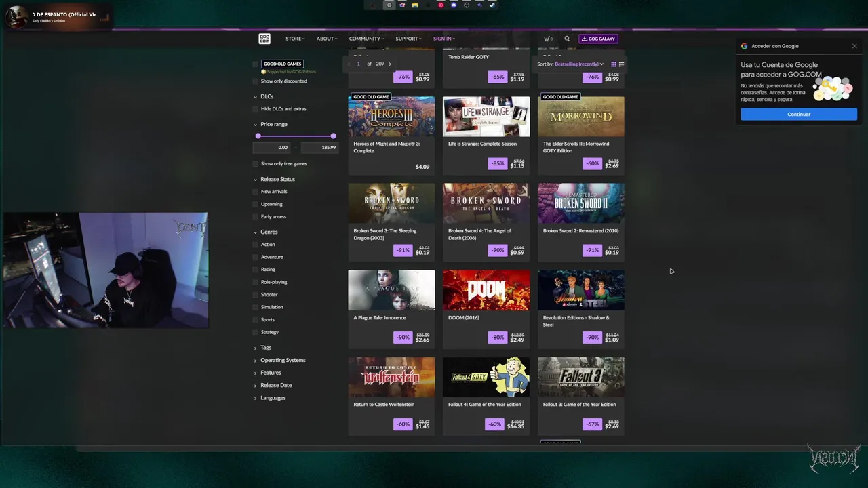Tick the Upcoming release filter
Screen dimensions: 868x488
pyautogui.click(x=256, y=204)
